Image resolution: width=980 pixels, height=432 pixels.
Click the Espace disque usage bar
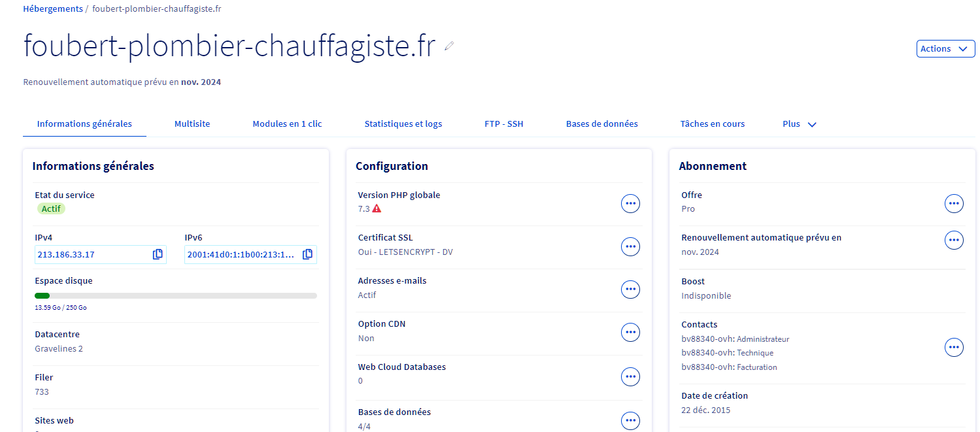click(176, 296)
